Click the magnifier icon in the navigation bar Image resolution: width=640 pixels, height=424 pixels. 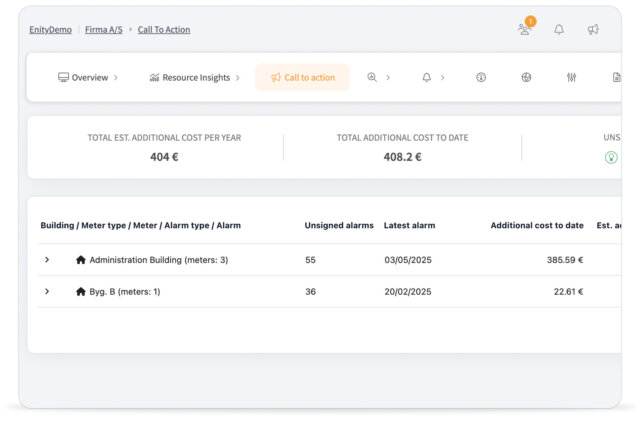coord(372,78)
